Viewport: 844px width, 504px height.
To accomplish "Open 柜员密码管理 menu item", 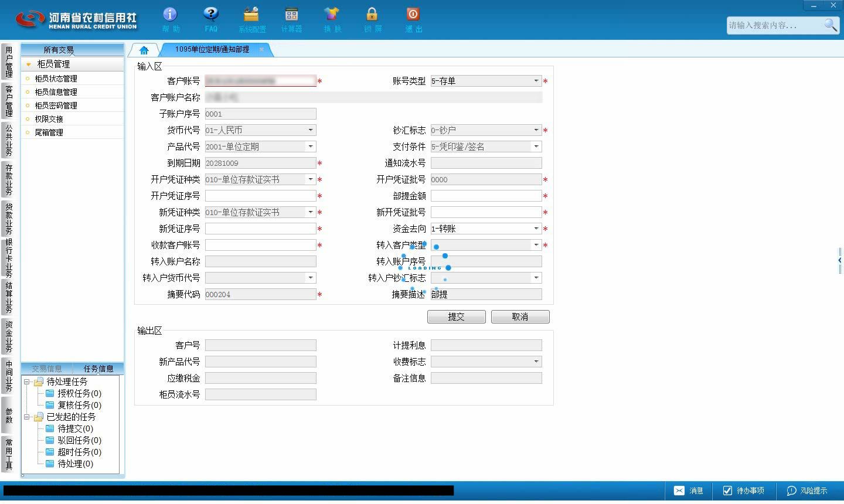I will [x=73, y=105].
